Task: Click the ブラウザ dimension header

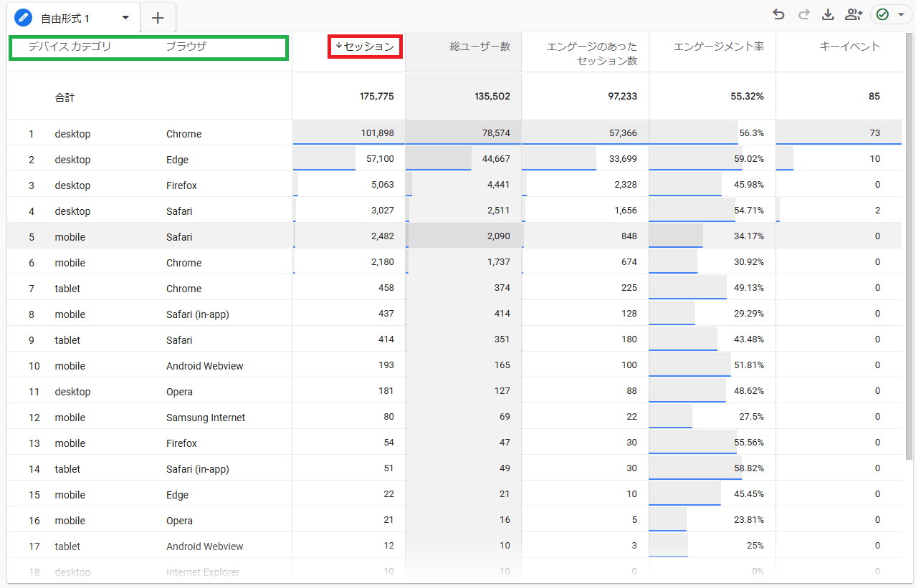Action: pos(186,47)
